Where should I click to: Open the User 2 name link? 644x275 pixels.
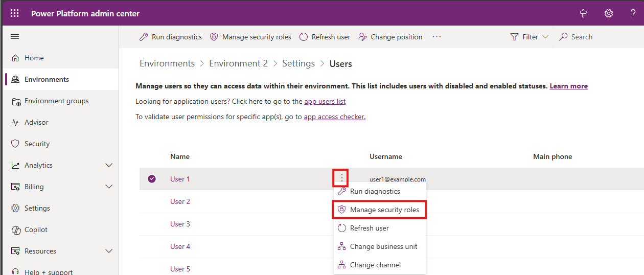point(180,201)
